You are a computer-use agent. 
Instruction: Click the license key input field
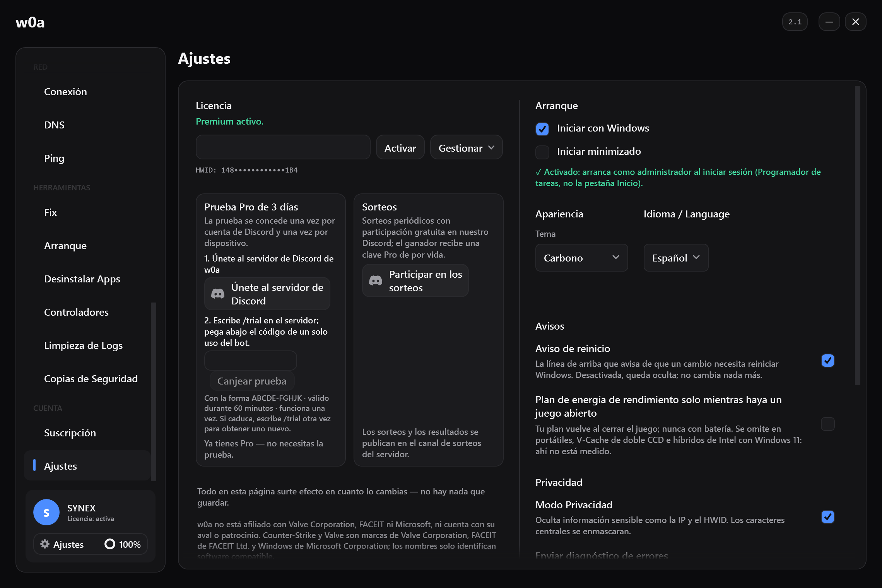click(283, 147)
